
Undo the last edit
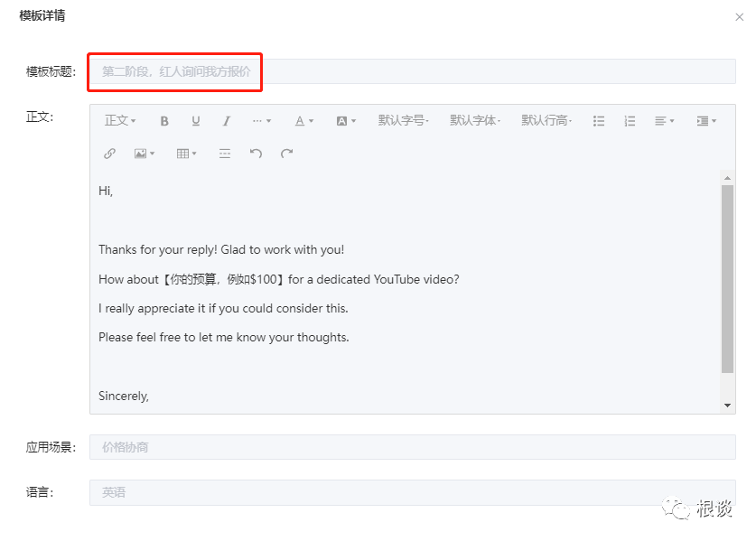256,154
